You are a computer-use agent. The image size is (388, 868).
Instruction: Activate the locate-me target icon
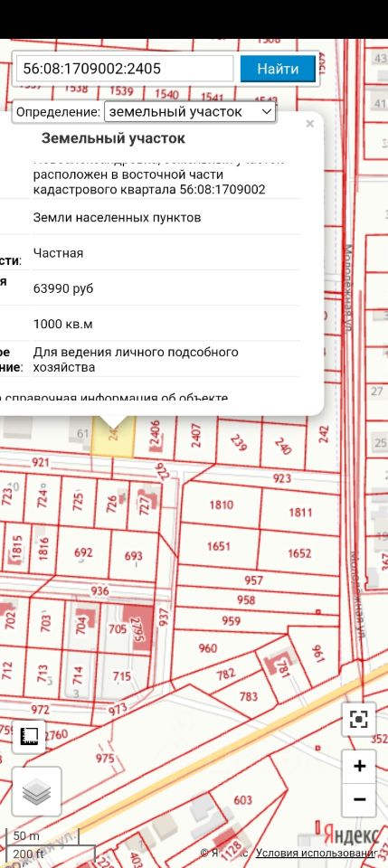tap(359, 719)
